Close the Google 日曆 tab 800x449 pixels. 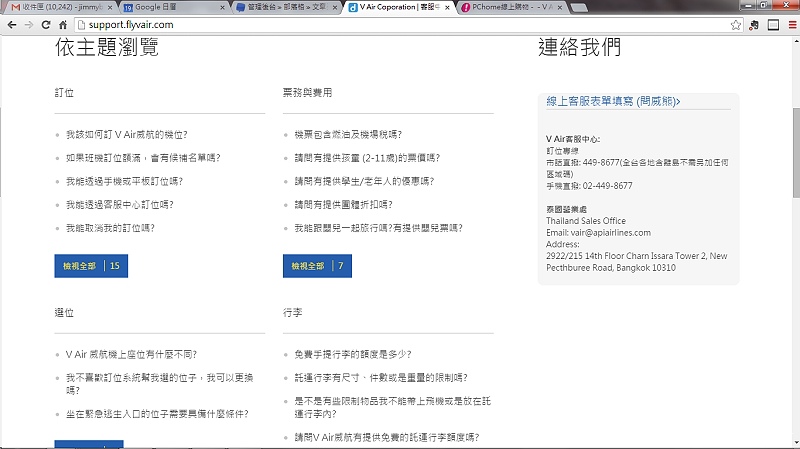tap(222, 8)
